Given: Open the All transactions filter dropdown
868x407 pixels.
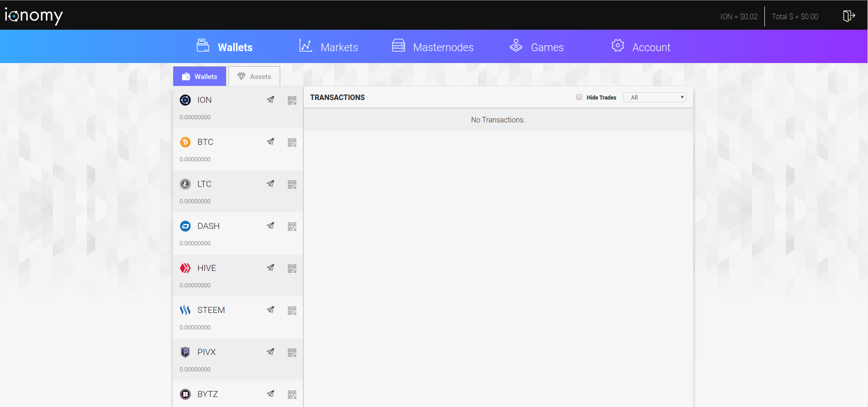Looking at the screenshot, I should 654,97.
